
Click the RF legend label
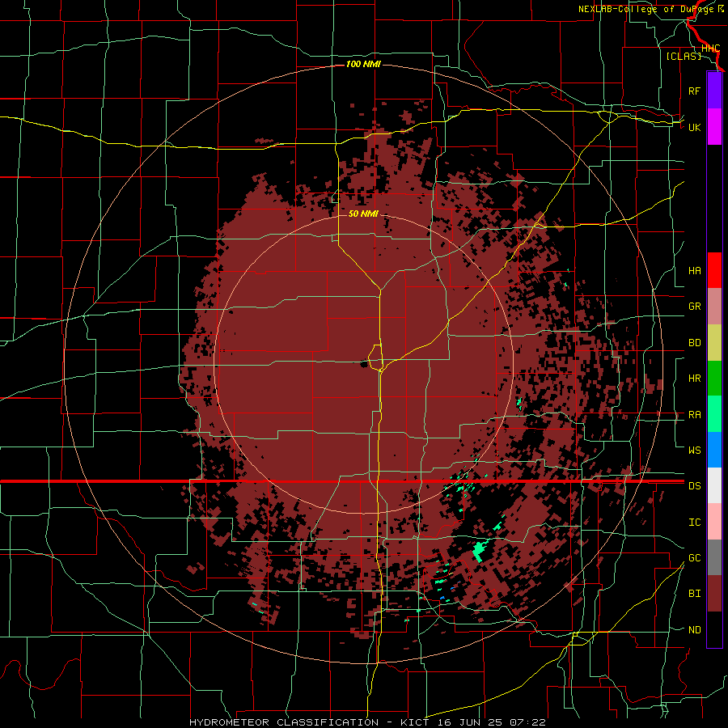(694, 91)
